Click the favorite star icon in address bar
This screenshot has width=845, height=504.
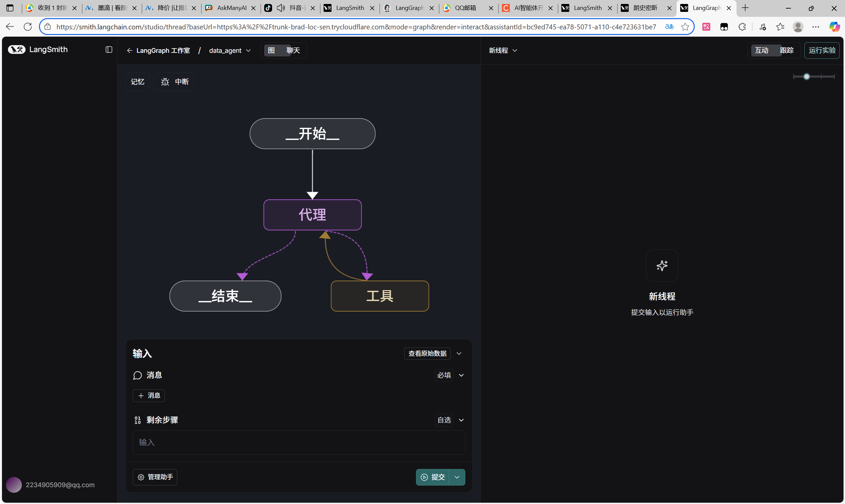[x=685, y=26]
